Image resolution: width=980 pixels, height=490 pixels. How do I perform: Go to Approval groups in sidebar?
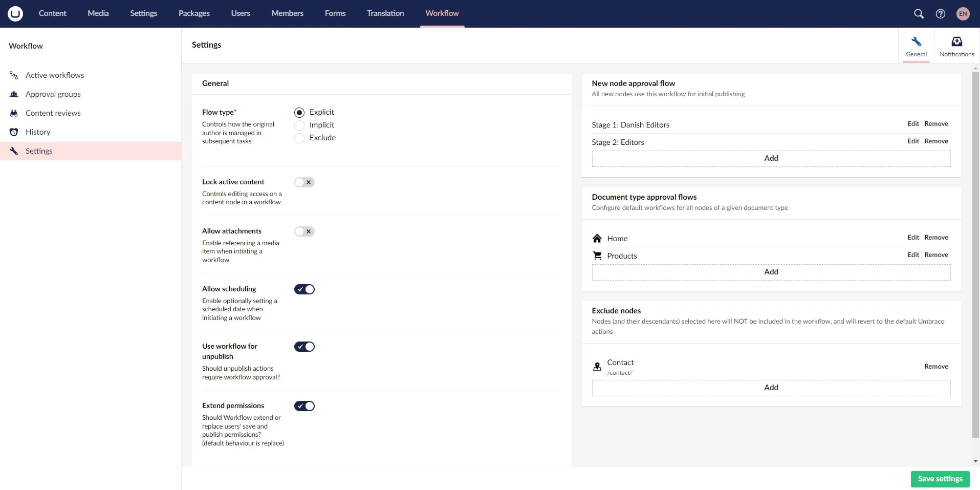pyautogui.click(x=53, y=94)
